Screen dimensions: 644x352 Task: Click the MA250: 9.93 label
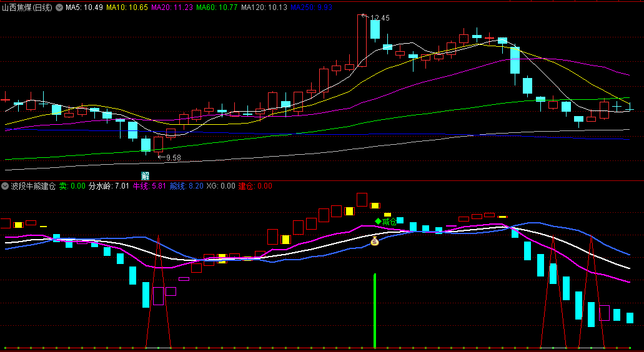pos(311,7)
